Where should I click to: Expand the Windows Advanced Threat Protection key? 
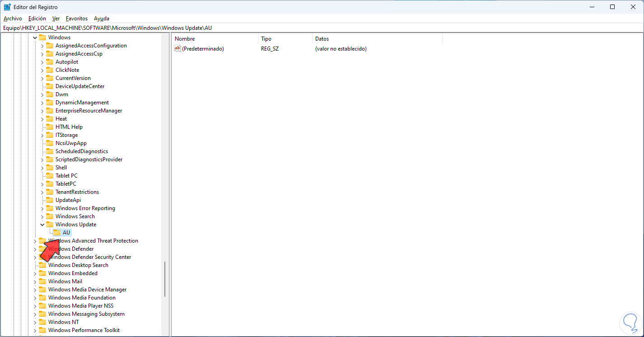point(35,241)
